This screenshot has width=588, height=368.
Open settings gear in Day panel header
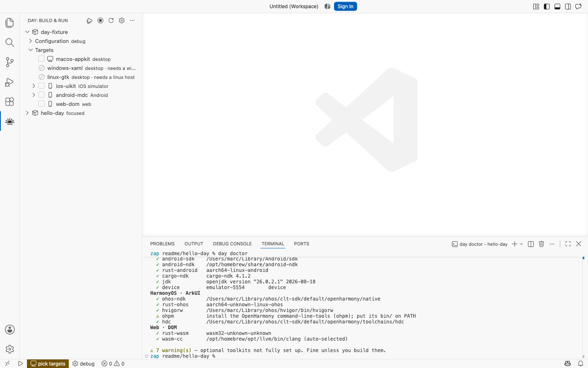tap(122, 20)
